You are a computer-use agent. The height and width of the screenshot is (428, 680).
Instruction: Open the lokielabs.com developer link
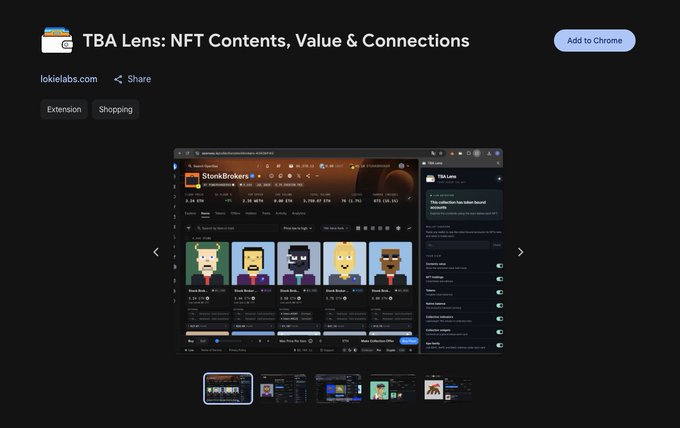69,79
